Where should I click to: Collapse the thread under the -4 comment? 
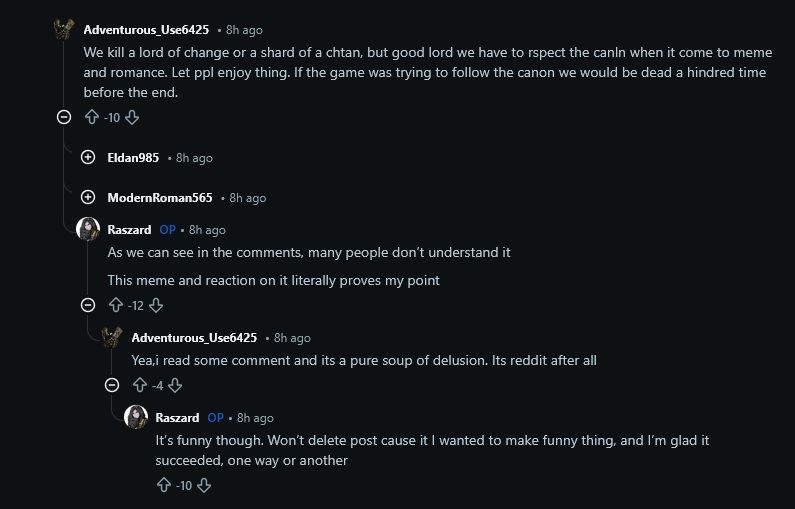(x=112, y=385)
